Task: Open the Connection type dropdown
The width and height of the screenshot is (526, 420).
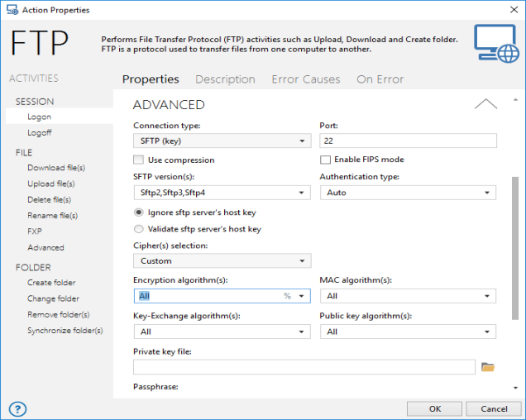Action: pos(221,141)
